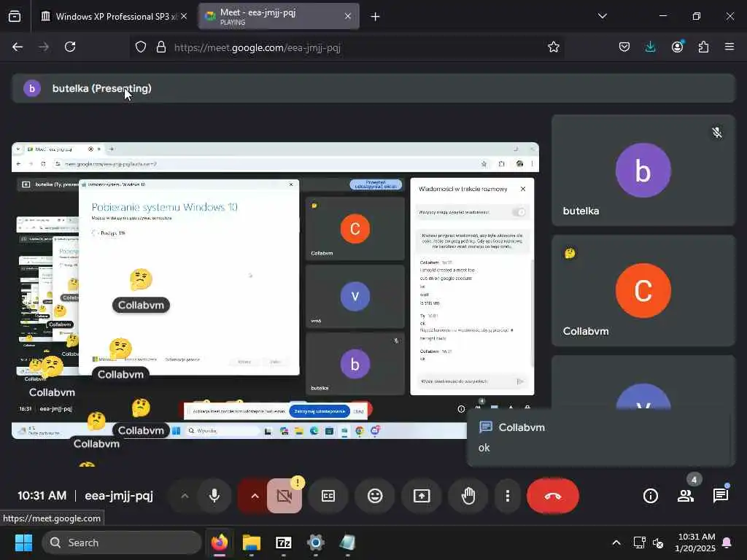Click the Present now screen share icon
This screenshot has height=560, width=747.
[422, 496]
